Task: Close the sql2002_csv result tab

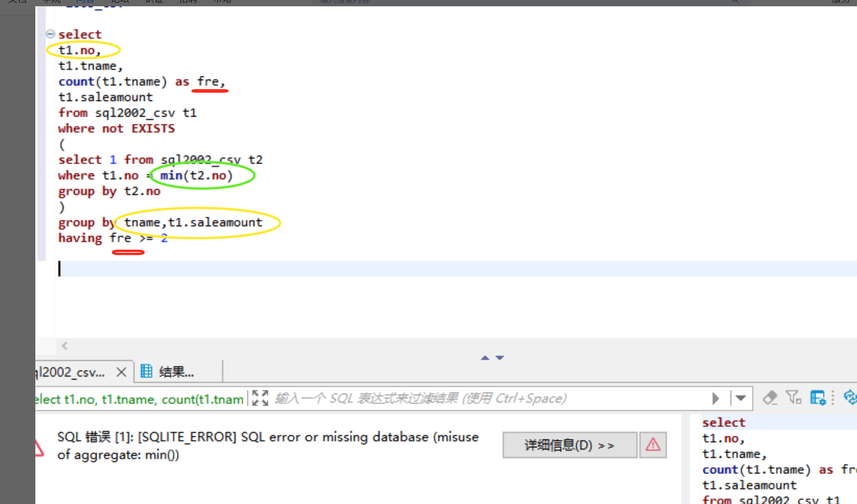Action: [121, 372]
